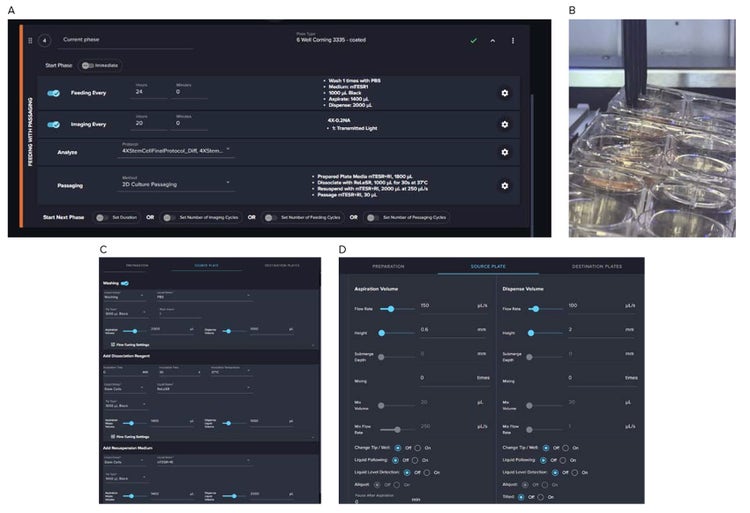Open settings gear for Imaging Every row

coord(504,124)
